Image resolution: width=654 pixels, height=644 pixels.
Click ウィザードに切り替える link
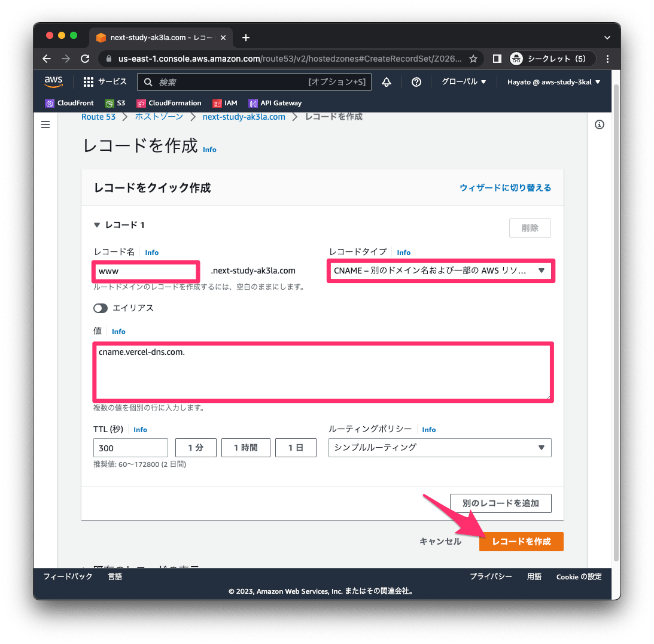[x=505, y=188]
